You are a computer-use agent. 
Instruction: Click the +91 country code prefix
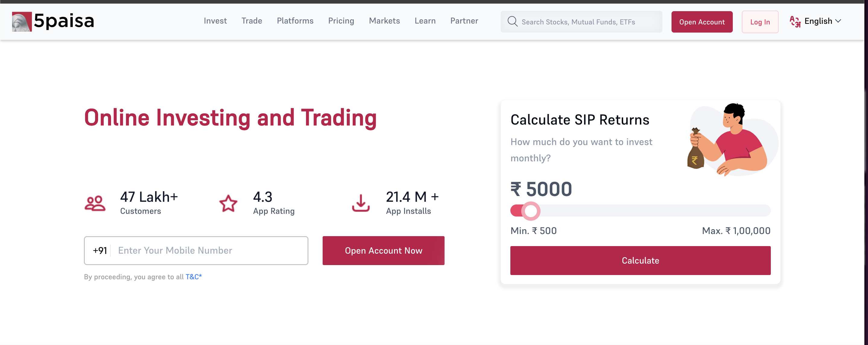[100, 250]
